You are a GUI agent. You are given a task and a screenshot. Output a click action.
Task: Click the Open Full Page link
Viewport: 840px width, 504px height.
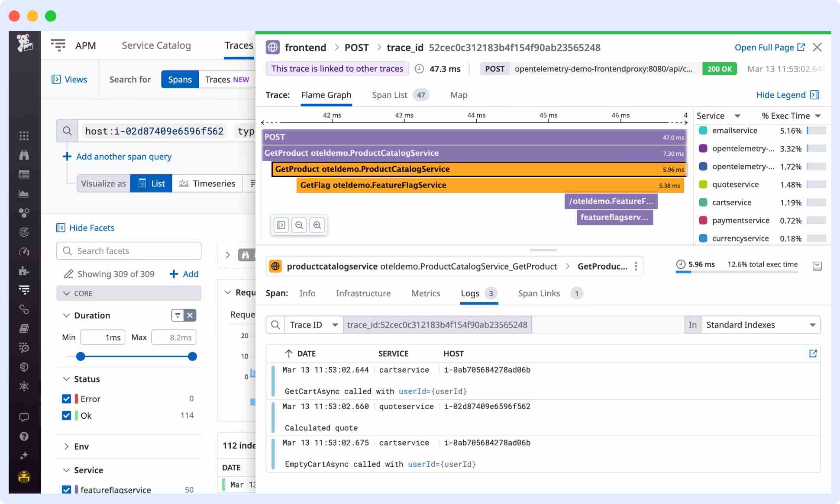coord(764,47)
